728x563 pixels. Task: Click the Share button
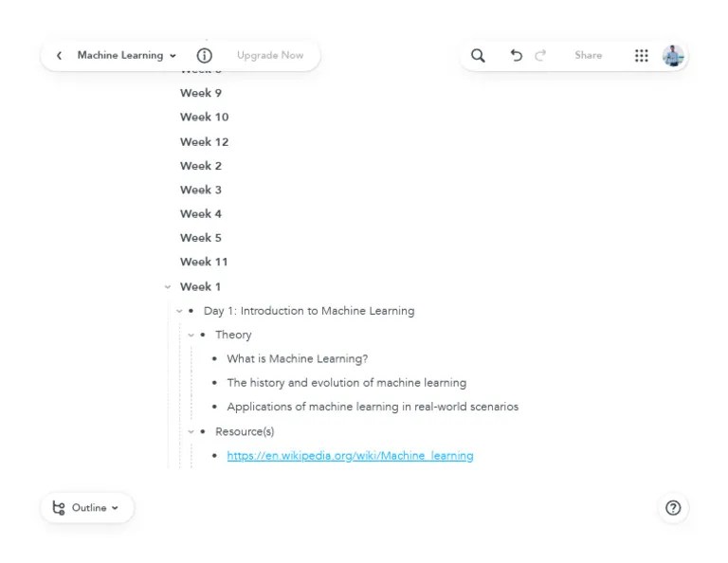click(588, 55)
